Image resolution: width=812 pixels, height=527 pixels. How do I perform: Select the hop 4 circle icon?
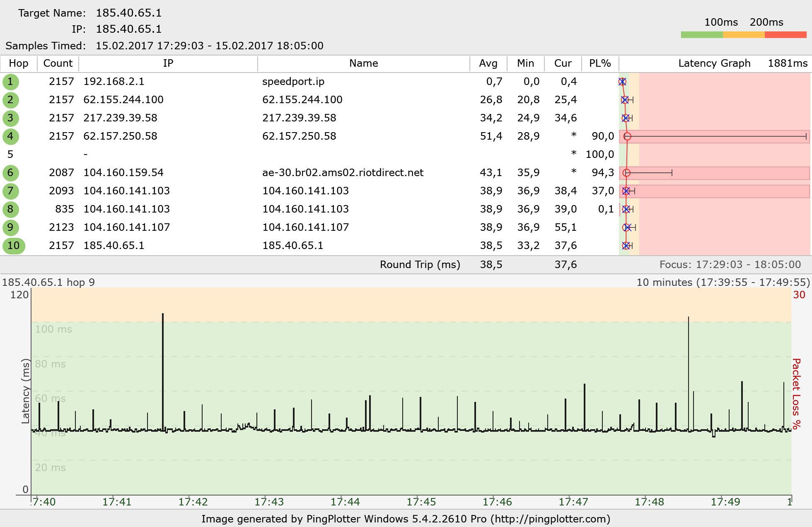[10, 136]
